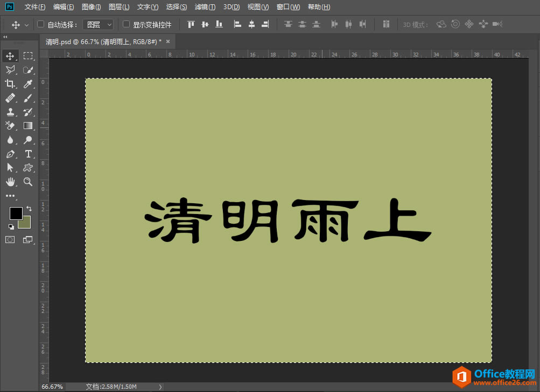Open the 文件(F) menu
This screenshot has width=540, height=392.
(x=35, y=7)
